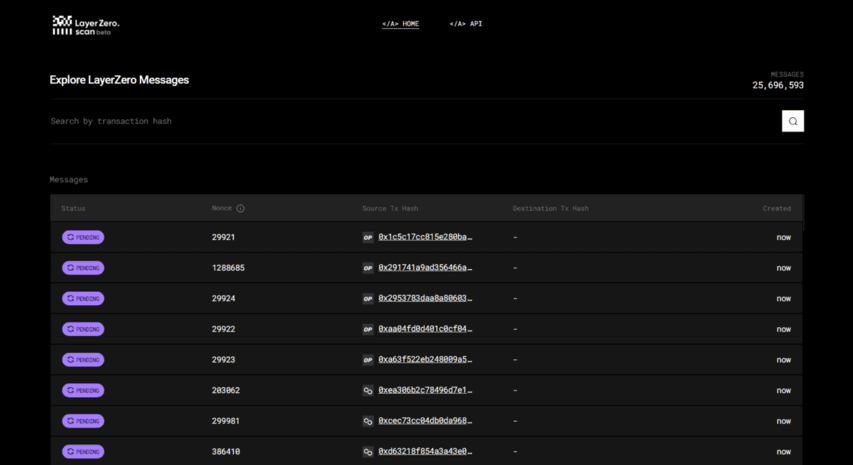Image resolution: width=853 pixels, height=465 pixels.
Task: Click PENDING badge for nonce 386410
Action: pos(83,451)
